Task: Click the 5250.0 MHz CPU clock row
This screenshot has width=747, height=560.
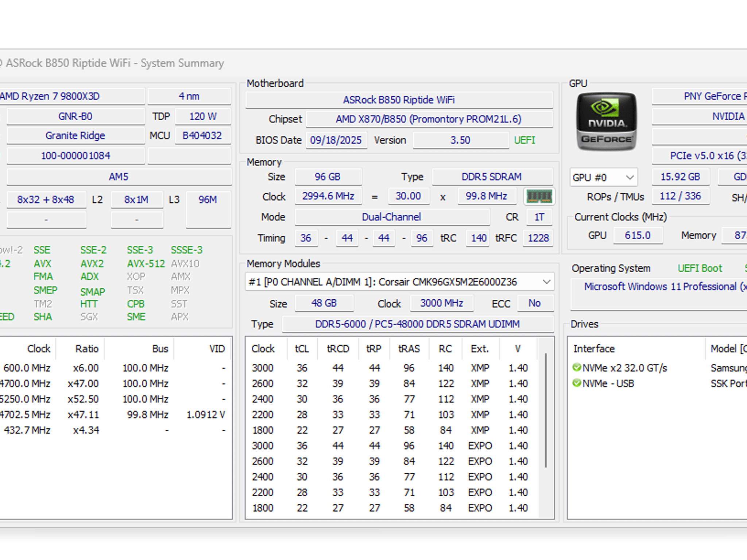Action: 115,399
